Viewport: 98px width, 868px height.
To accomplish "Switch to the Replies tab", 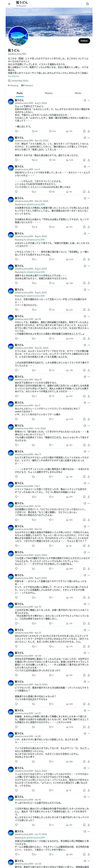I will [x=49, y=93].
